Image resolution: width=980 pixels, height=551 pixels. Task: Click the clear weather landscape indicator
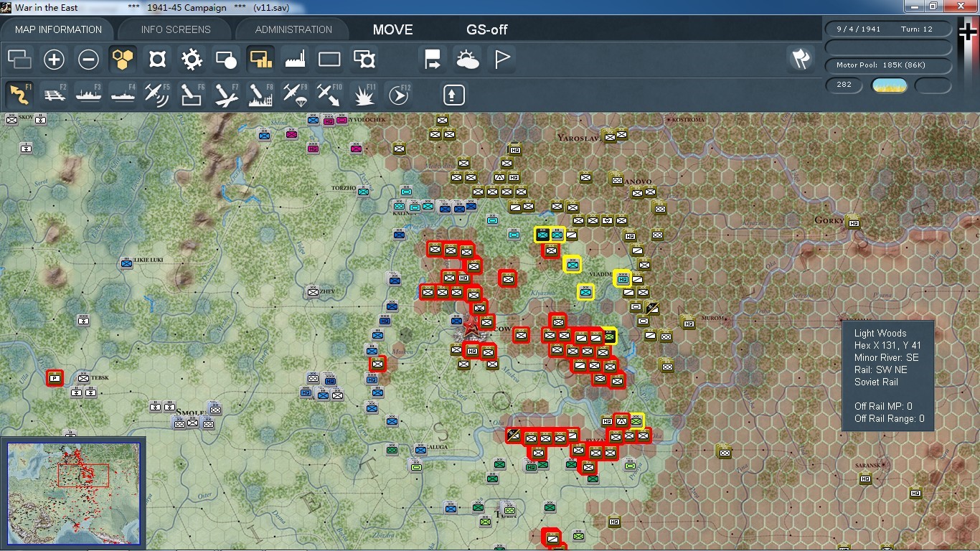[889, 85]
